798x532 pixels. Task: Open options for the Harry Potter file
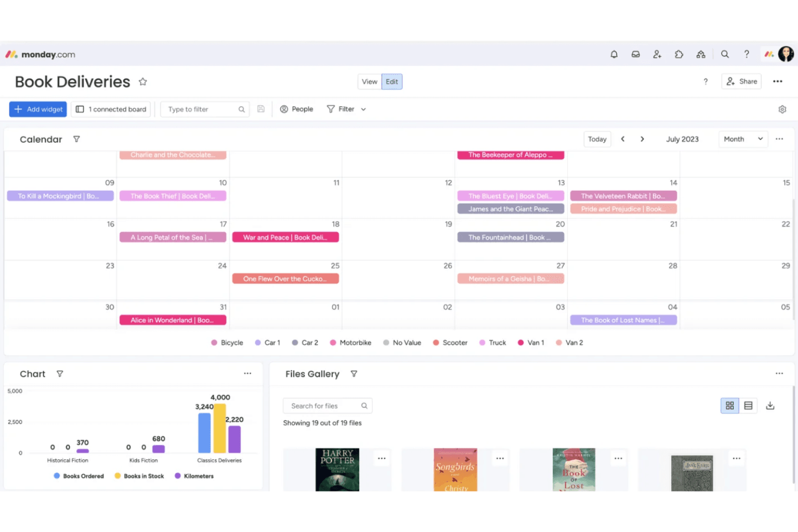pos(382,458)
